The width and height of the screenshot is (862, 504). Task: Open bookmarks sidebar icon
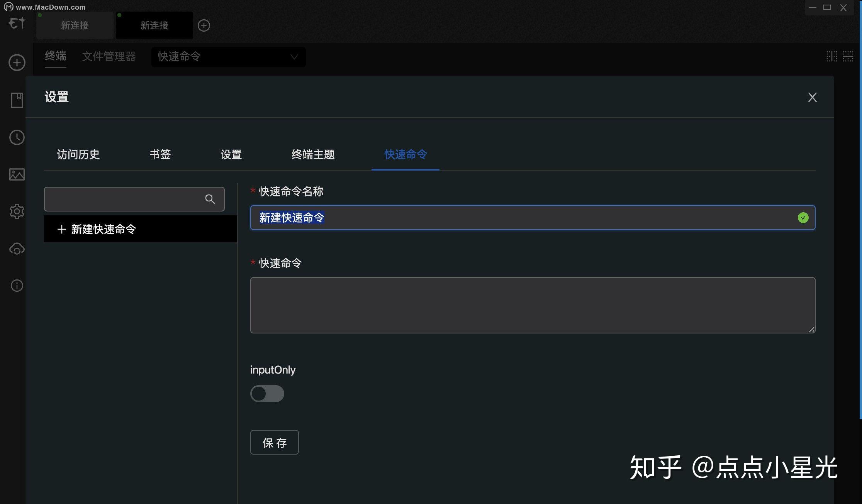point(17,100)
